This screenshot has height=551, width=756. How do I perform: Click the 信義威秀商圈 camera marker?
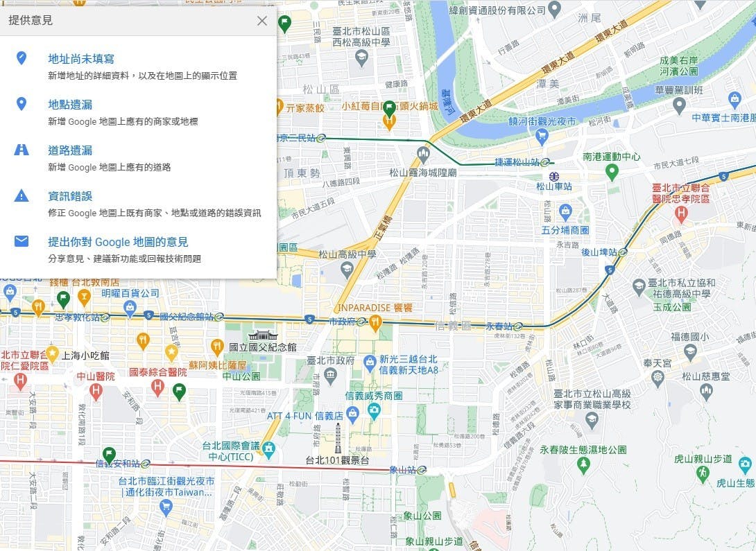[374, 411]
